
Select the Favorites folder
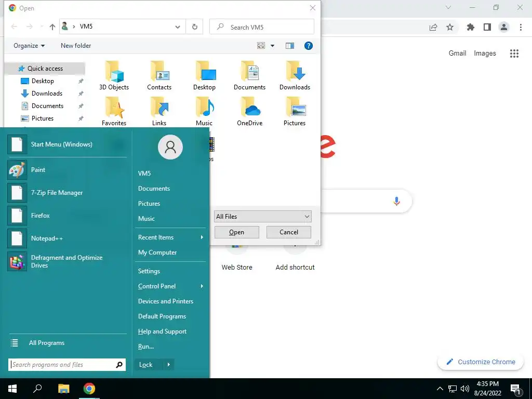click(114, 112)
